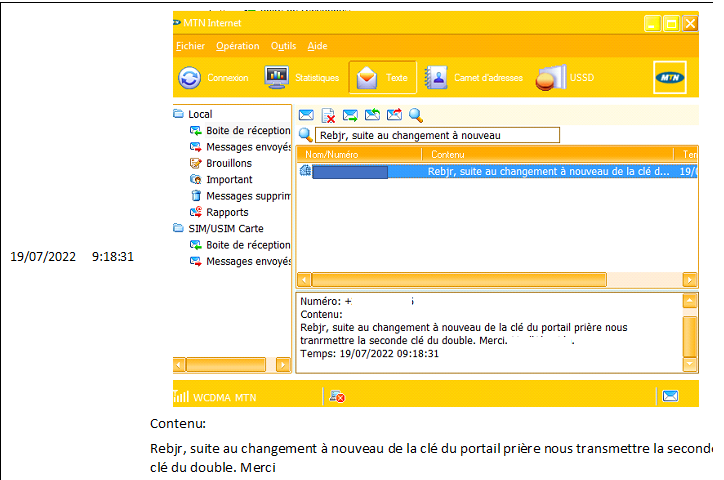Click the delete message icon with red X
Image resolution: width=724 pixels, height=480 pixels.
pyautogui.click(x=328, y=115)
